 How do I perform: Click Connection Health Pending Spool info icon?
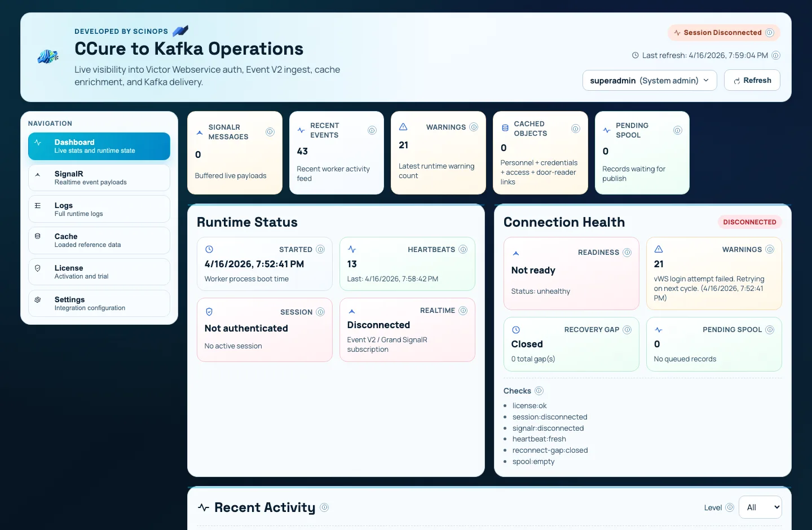tap(770, 329)
